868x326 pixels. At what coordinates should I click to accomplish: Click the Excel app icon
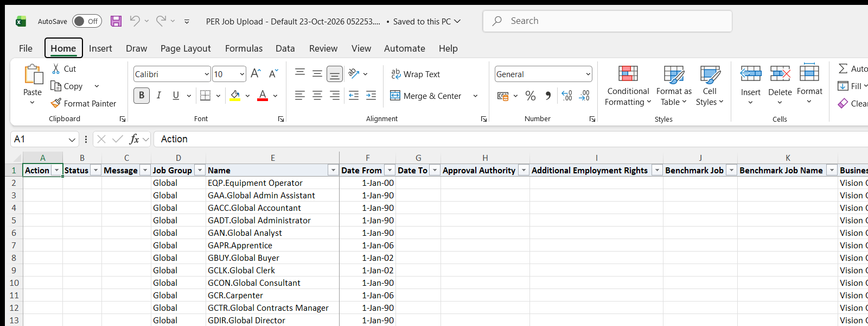(x=21, y=21)
